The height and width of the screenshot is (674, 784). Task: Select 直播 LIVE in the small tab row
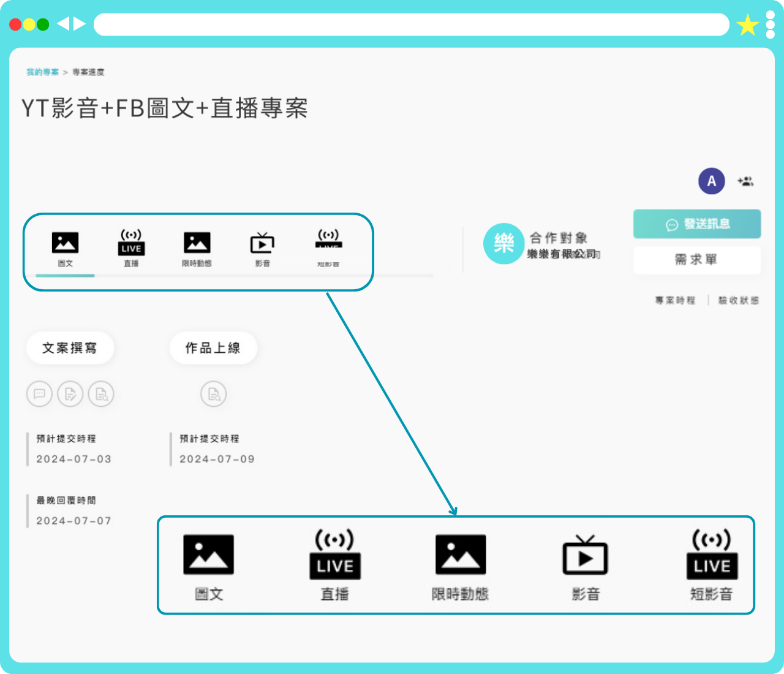[x=131, y=248]
